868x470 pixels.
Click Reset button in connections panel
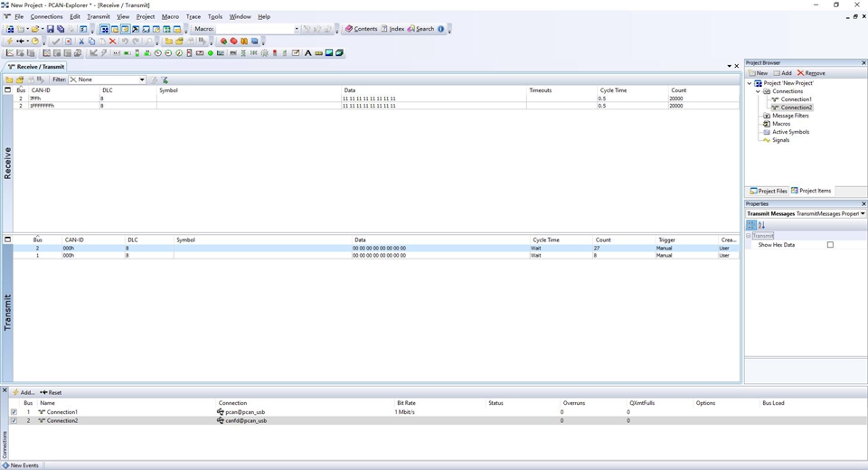51,392
